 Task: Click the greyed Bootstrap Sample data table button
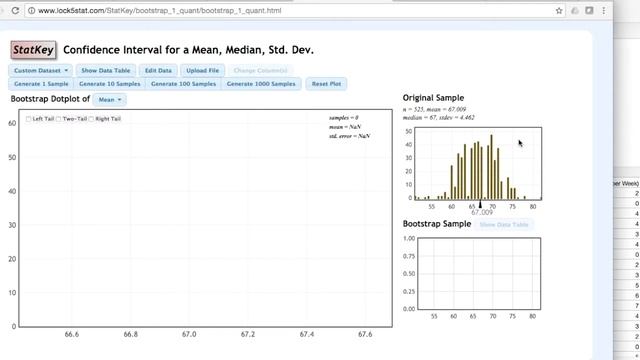click(x=504, y=224)
